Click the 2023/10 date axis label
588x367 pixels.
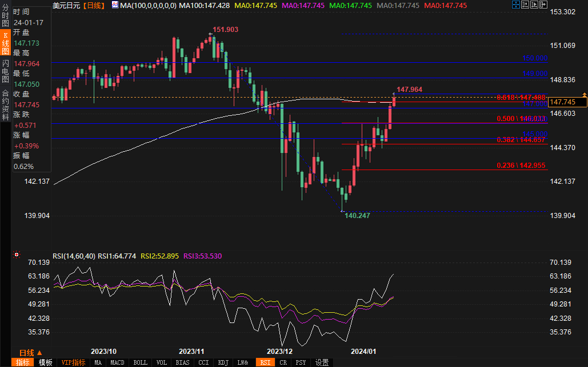[103, 351]
